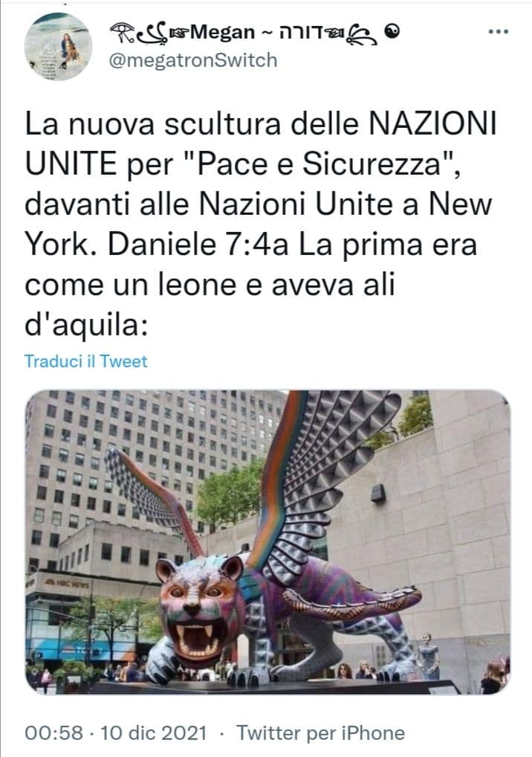Click the pointing-hand emoji before Megan
This screenshot has height=757, width=532.
178,33
